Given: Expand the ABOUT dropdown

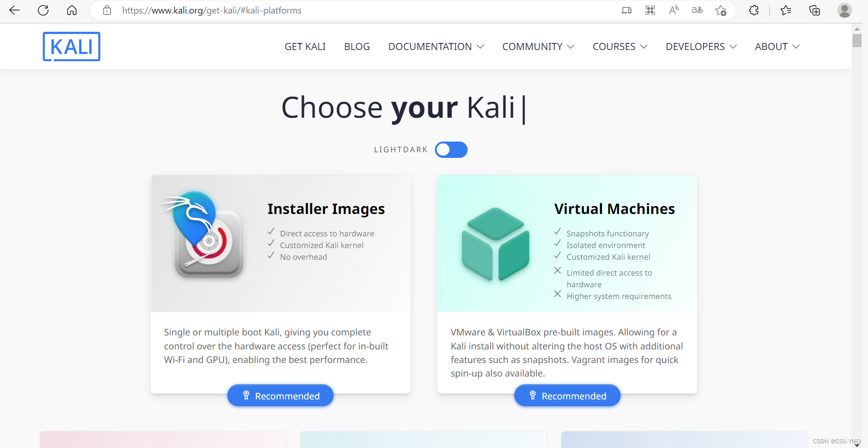Looking at the screenshot, I should click(x=777, y=47).
